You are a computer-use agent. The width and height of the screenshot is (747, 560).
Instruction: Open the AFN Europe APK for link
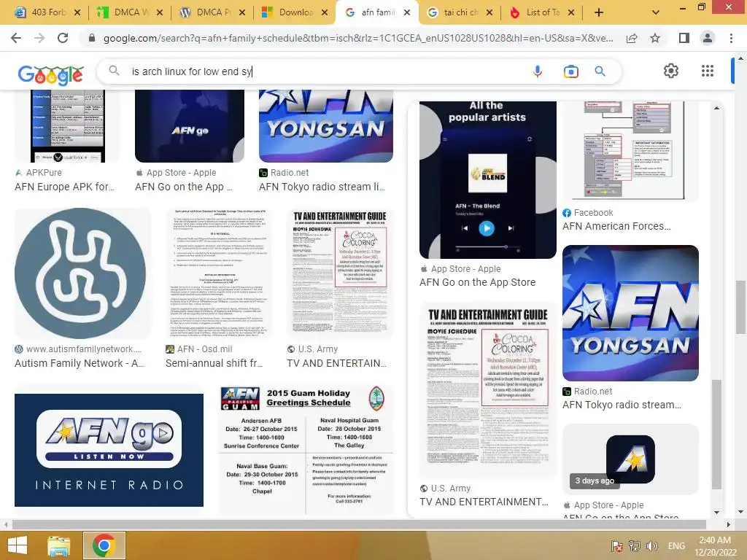64,187
